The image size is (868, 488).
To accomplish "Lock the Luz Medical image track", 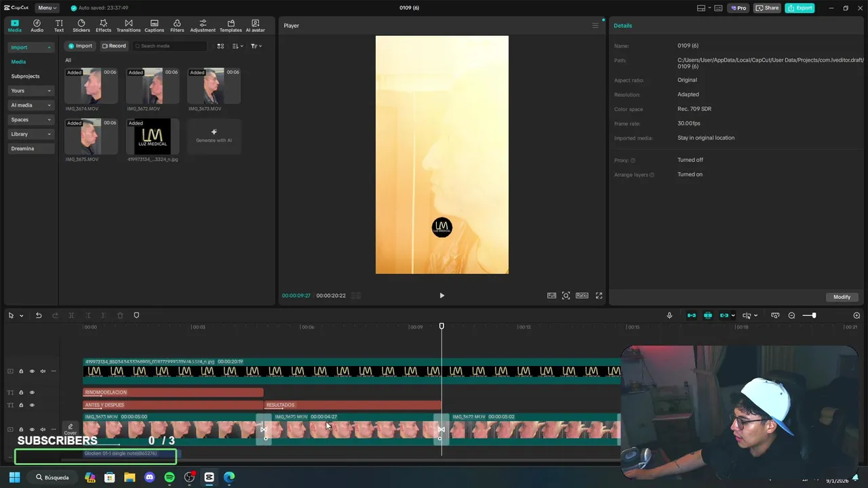I will [x=21, y=371].
